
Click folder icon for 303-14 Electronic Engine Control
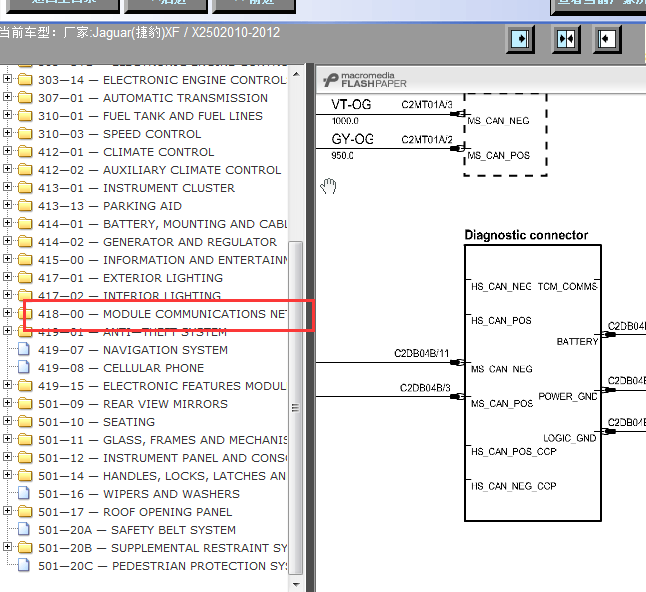click(x=25, y=79)
